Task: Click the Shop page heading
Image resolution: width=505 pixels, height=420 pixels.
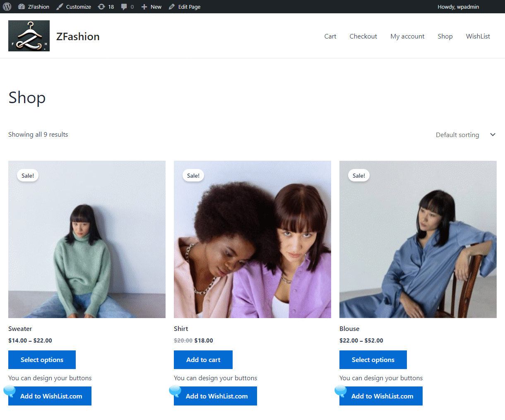Action: (27, 98)
